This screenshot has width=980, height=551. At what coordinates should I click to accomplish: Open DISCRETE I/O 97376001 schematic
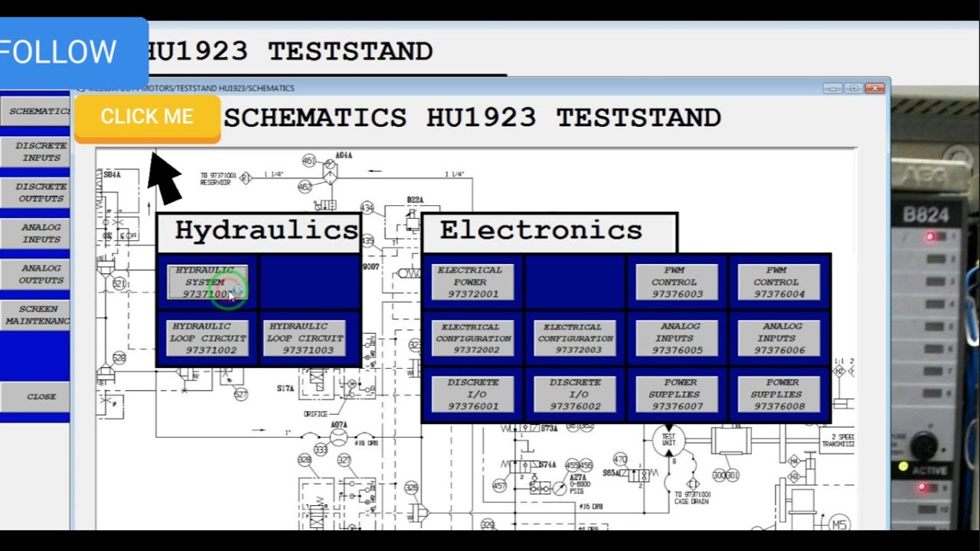pyautogui.click(x=472, y=394)
